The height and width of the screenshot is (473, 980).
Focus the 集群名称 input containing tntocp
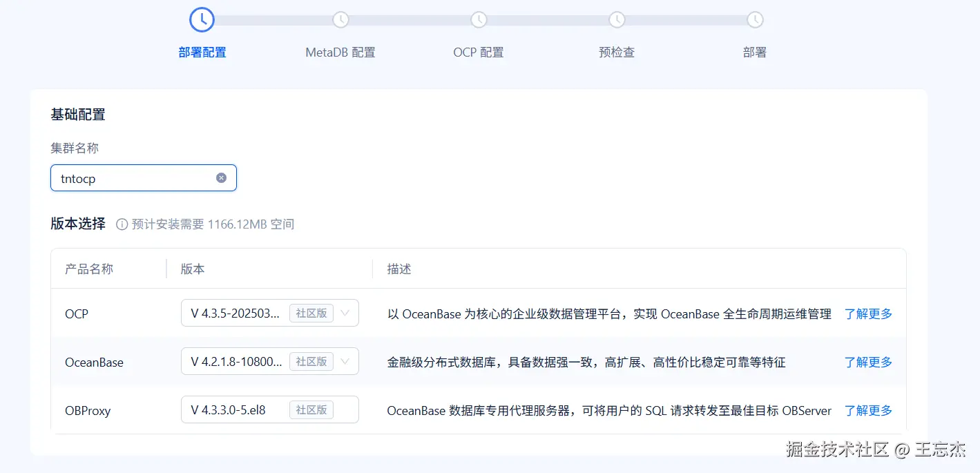point(144,178)
